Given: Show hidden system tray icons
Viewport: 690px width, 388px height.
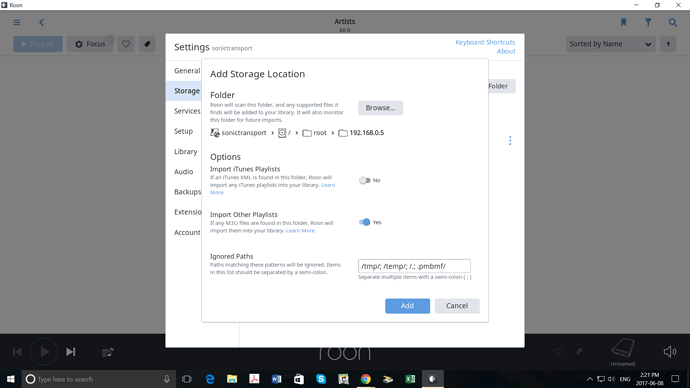Looking at the screenshot, I should pos(590,379).
